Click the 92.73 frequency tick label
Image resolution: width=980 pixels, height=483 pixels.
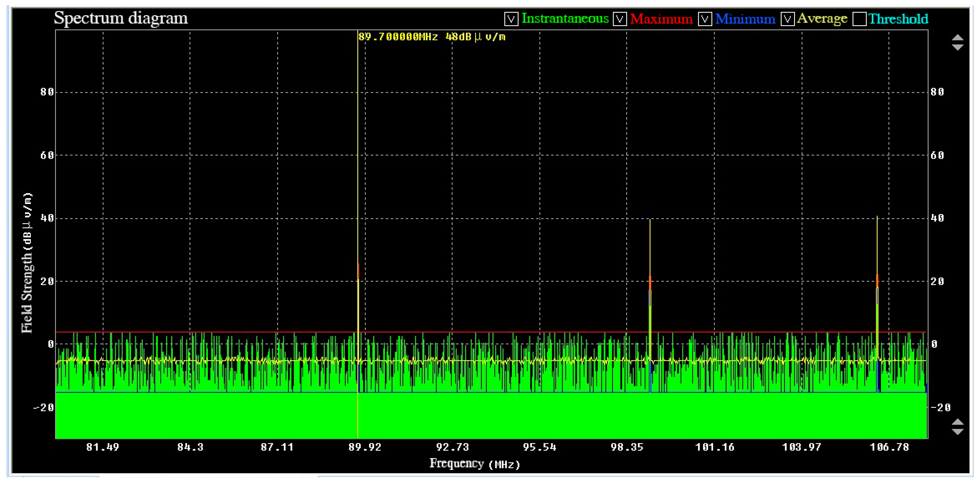[x=452, y=447]
